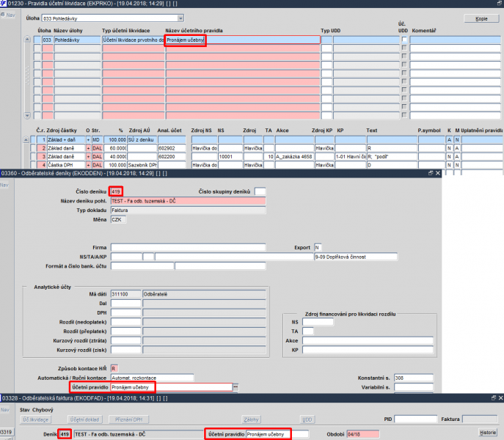Click the down arrow of the rules list scrollbar
Viewport: 504px width, 440px height.
coord(27,115)
